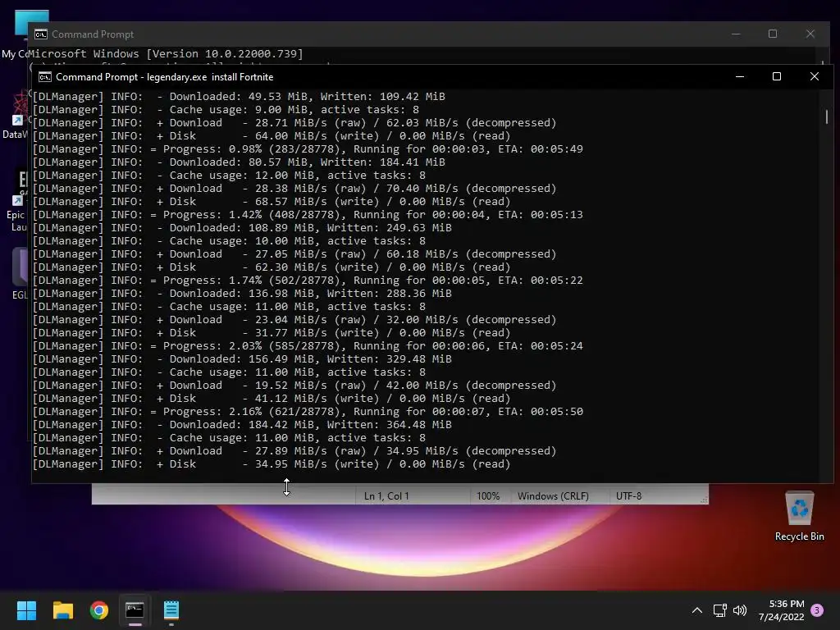Click the legendary.exe Command Prompt title icon

45,77
